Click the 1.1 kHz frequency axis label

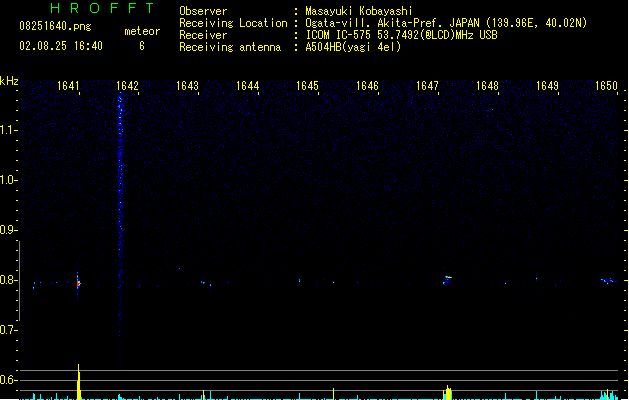click(x=8, y=130)
